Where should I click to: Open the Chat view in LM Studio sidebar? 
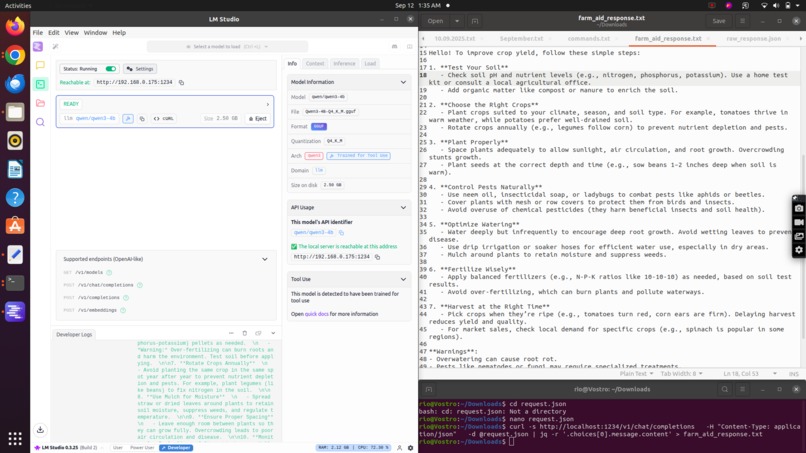40,65
